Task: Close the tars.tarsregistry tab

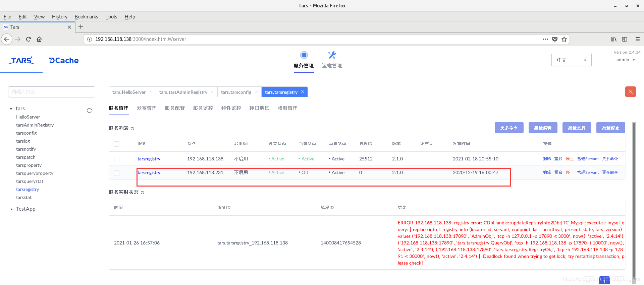Action: pyautogui.click(x=303, y=92)
